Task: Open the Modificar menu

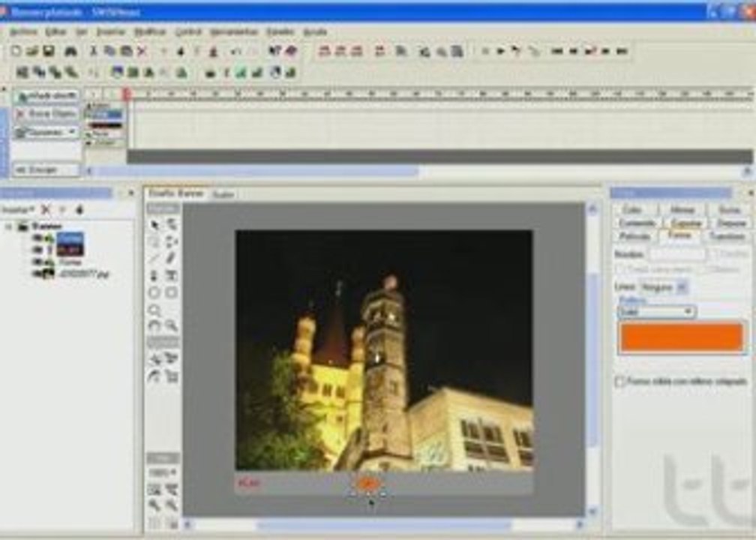Action: [150, 31]
